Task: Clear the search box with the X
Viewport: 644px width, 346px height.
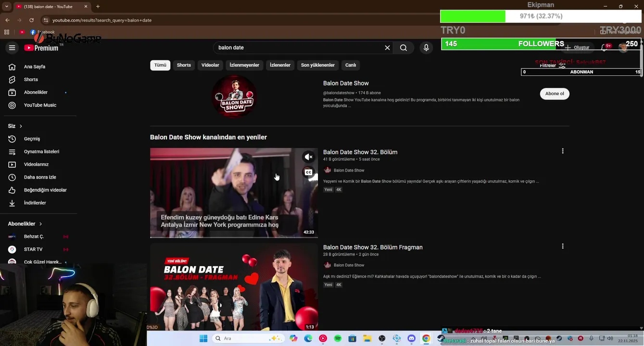Action: coord(387,48)
